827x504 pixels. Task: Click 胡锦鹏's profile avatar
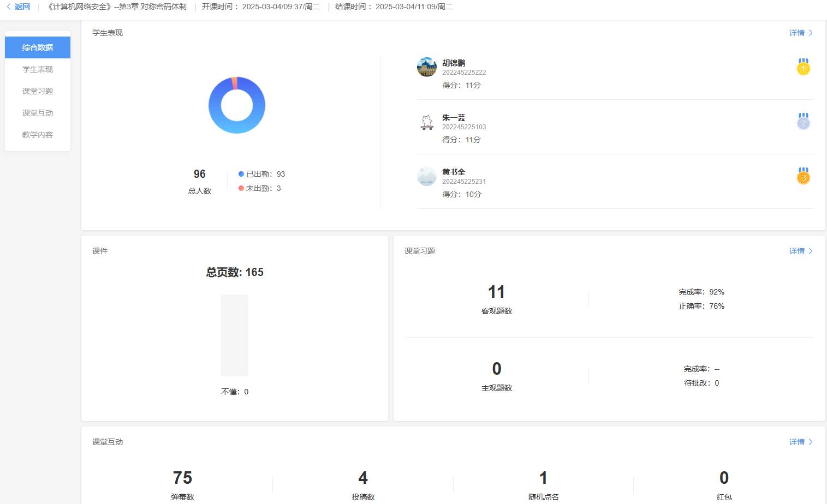coord(427,67)
